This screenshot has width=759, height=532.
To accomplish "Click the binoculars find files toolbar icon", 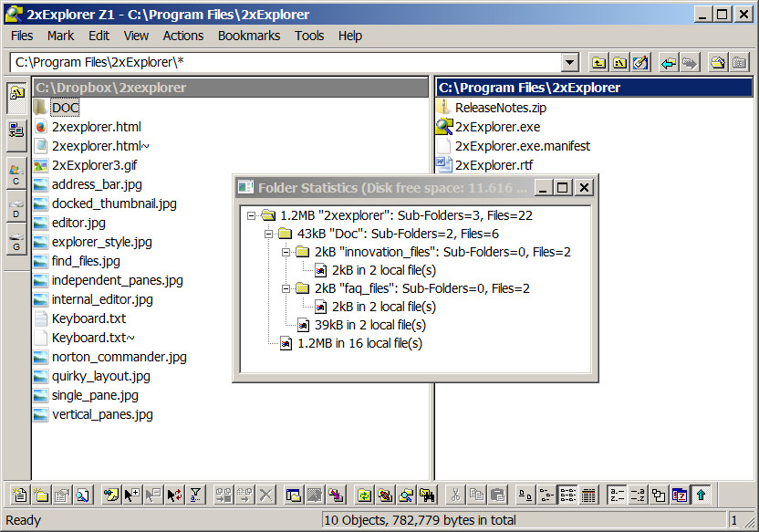I will (427, 495).
